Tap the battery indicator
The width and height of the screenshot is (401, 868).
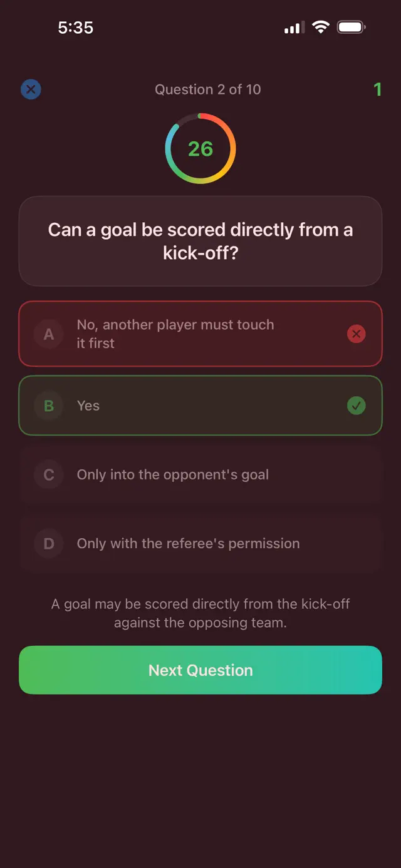(351, 27)
